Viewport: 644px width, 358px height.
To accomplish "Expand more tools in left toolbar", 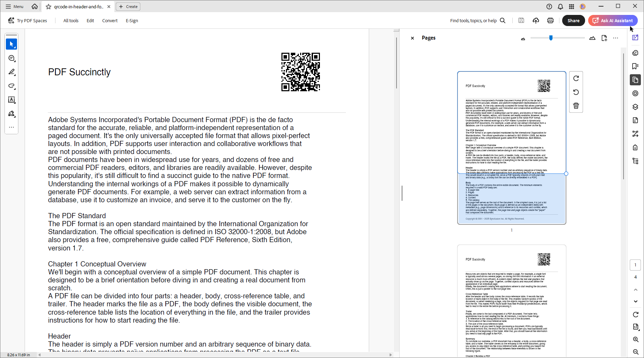I will 11,127.
